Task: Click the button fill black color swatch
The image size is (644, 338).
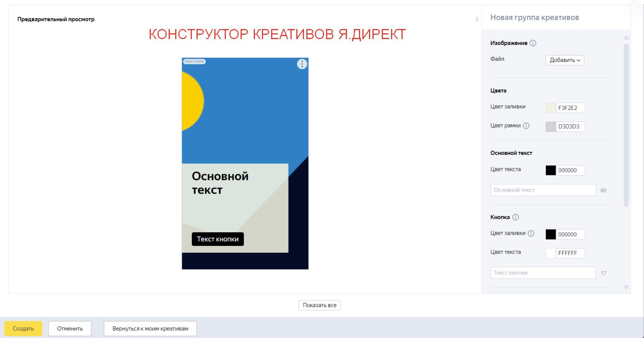Action: point(551,234)
